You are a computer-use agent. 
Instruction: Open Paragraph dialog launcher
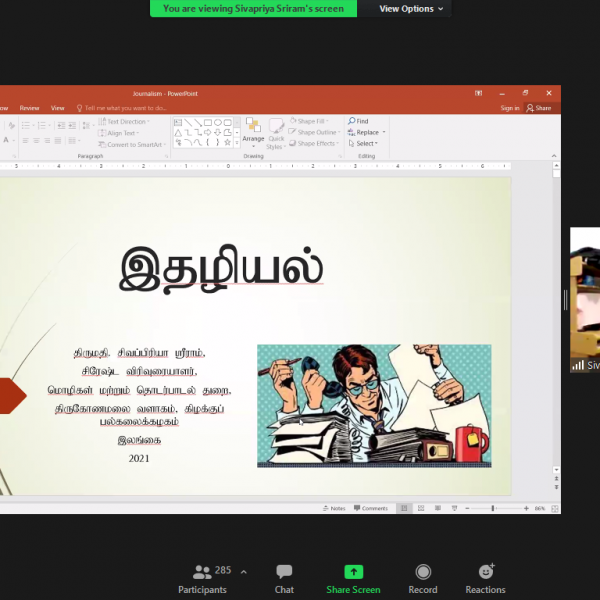tap(166, 156)
